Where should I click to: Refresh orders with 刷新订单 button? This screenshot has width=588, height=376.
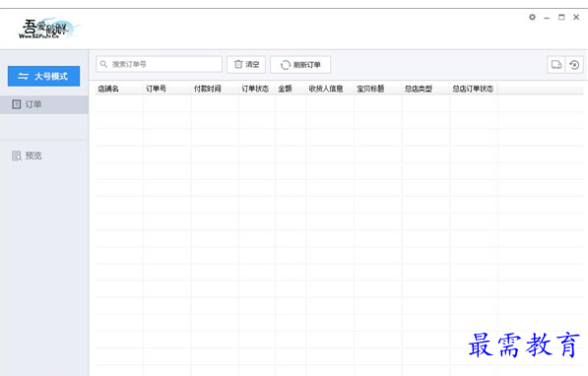[x=300, y=65]
